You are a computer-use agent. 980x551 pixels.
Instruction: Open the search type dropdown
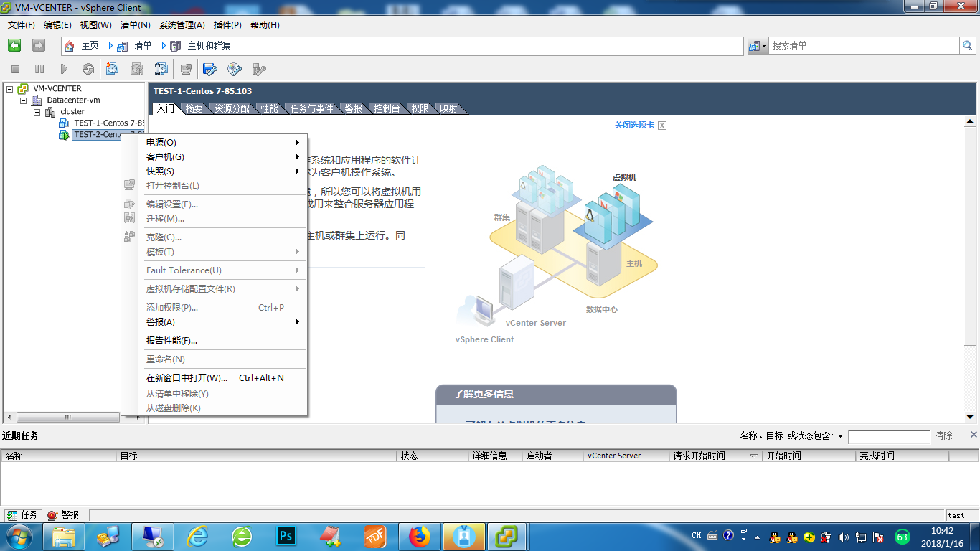point(758,45)
